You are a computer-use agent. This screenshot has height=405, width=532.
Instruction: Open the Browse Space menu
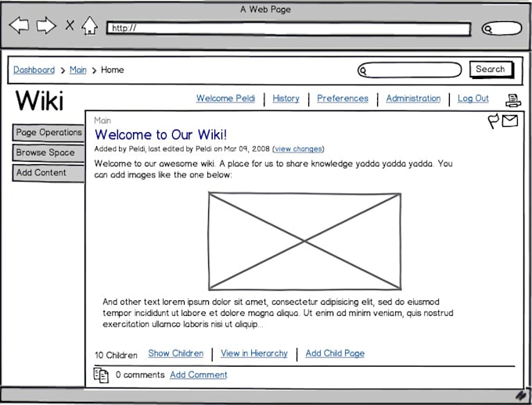point(49,152)
